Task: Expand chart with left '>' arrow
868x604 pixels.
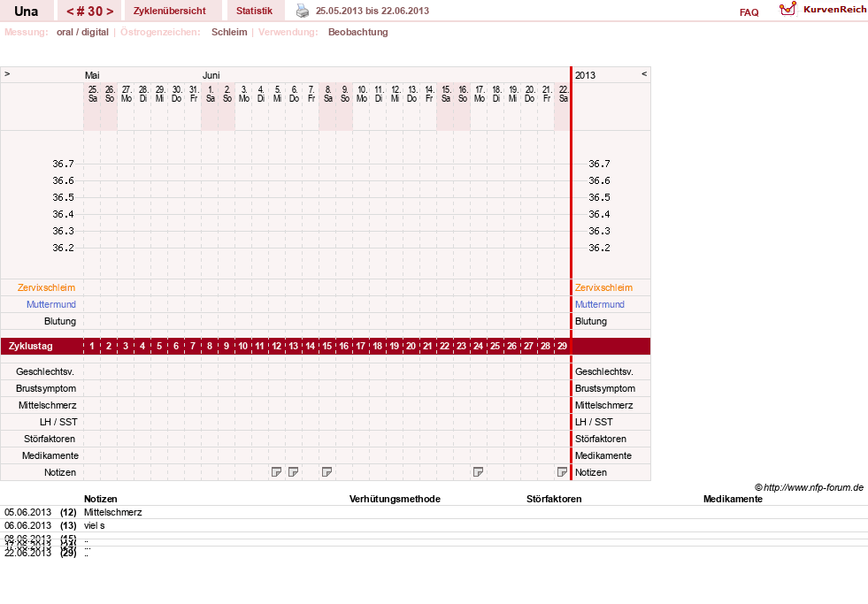Action: tap(7, 73)
